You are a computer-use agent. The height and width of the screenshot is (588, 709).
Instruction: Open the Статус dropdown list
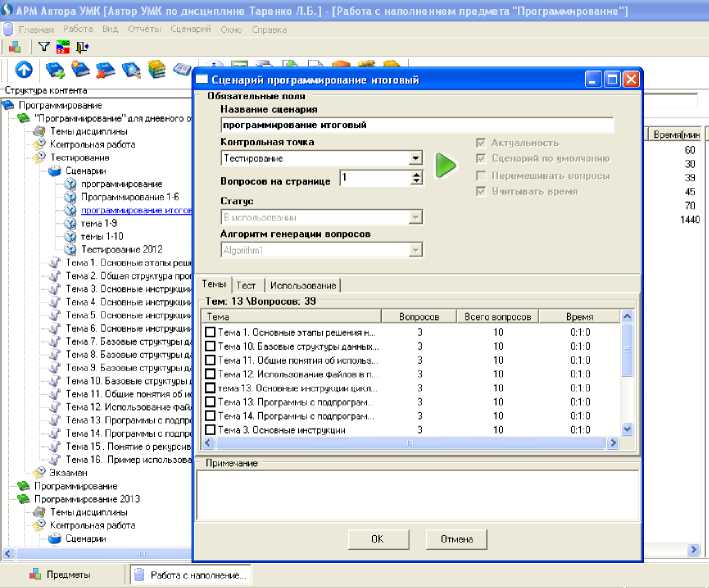tap(415, 217)
